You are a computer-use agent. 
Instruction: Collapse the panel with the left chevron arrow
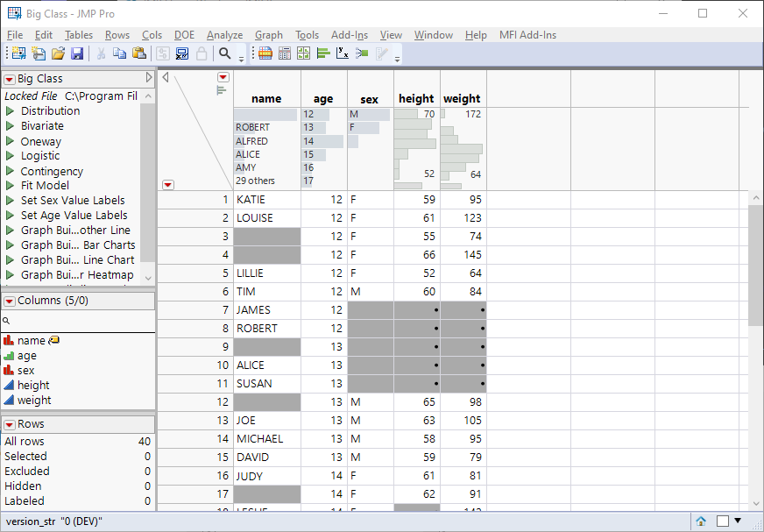pyautogui.click(x=166, y=77)
